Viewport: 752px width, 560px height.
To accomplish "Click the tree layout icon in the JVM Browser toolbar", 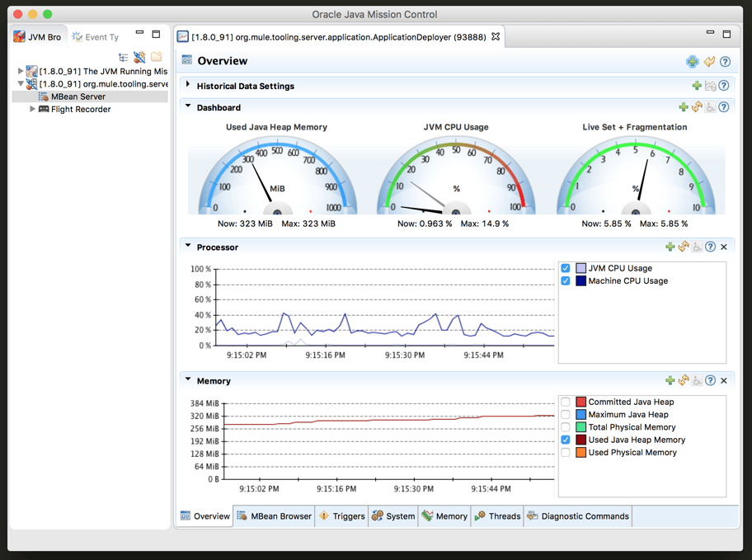I will tap(124, 56).
